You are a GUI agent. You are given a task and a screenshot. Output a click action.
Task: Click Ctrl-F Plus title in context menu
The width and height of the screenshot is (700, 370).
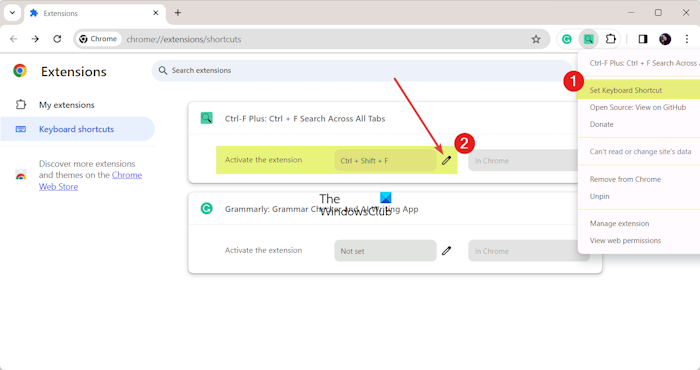tap(644, 63)
